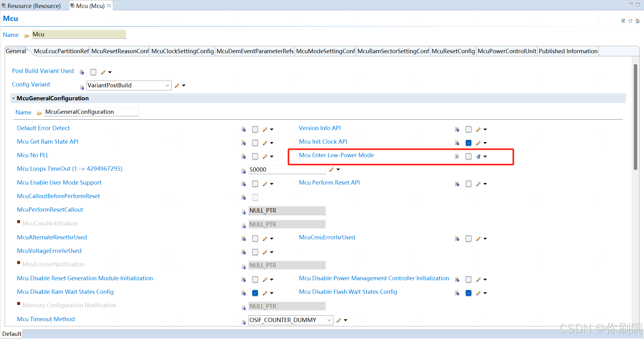Click pencil icon next to Version Info API

pos(479,130)
